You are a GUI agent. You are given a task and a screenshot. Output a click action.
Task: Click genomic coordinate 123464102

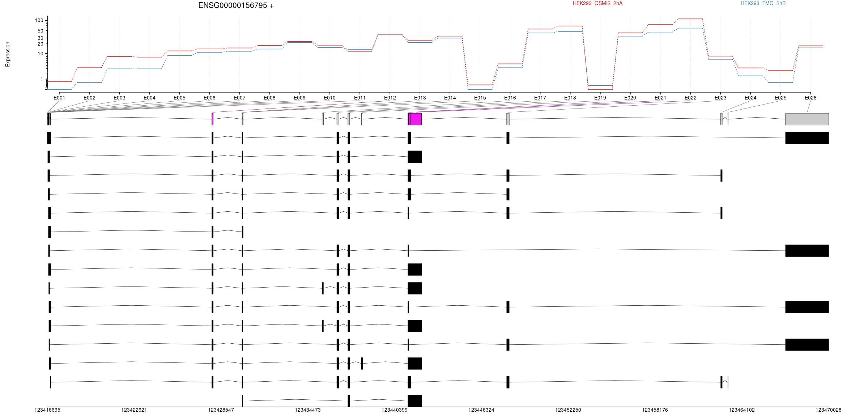[742, 410]
